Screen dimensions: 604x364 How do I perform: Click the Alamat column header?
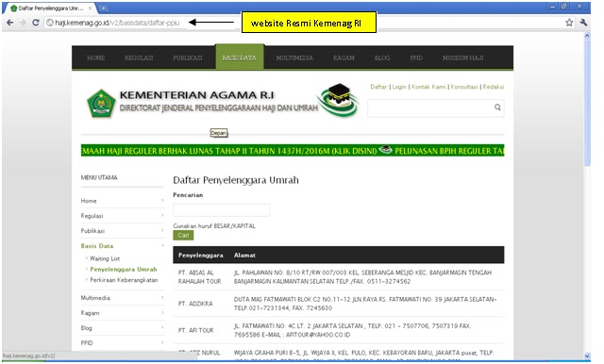pos(244,256)
